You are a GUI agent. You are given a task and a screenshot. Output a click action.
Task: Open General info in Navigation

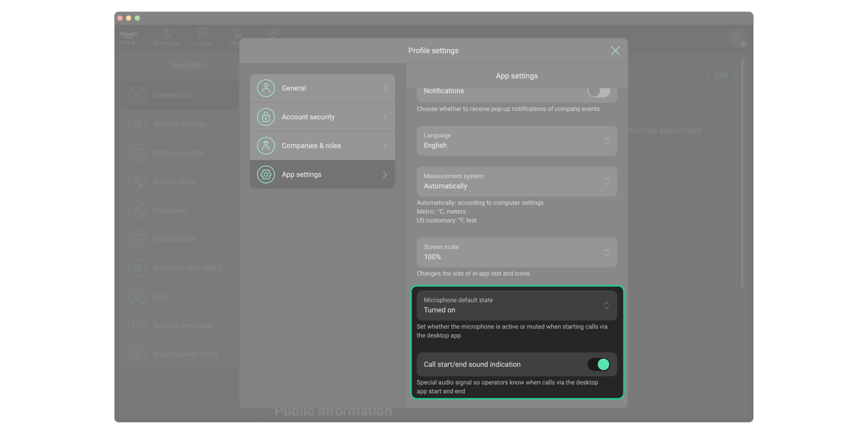(x=180, y=95)
